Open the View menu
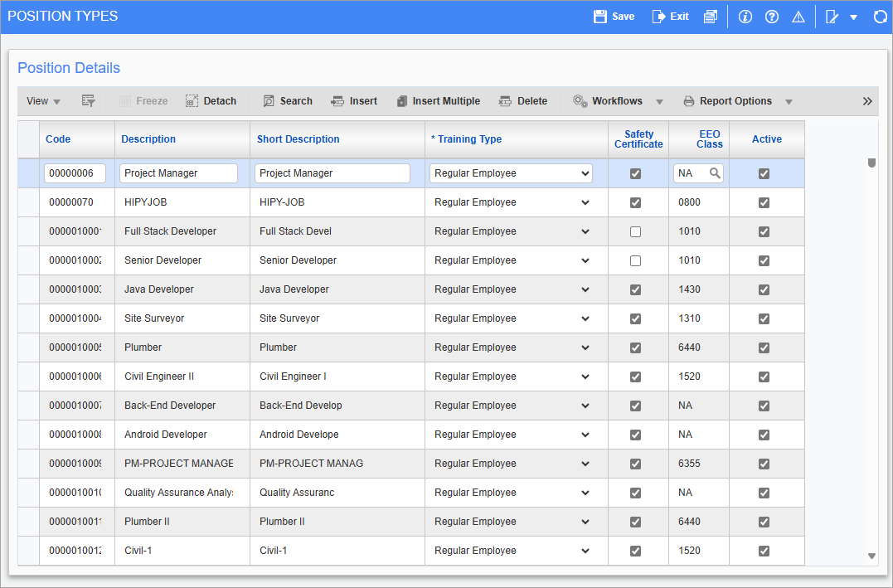Screen dimensions: 893x588 [x=43, y=101]
